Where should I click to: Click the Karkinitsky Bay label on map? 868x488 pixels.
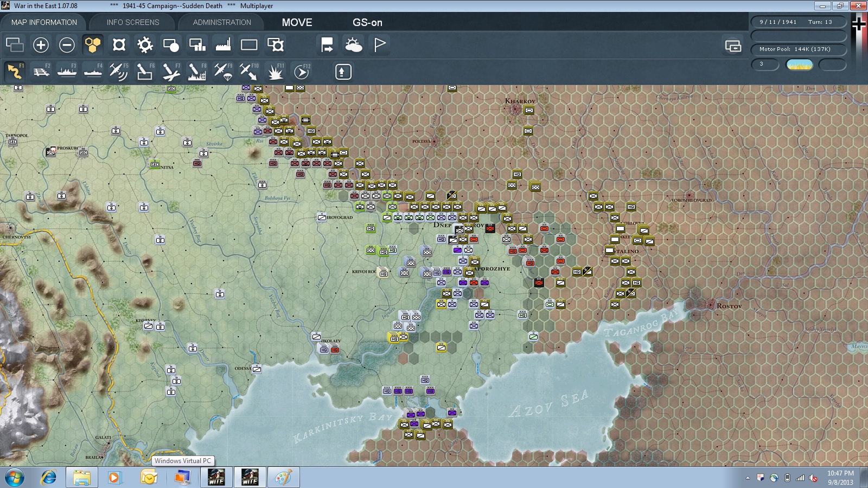point(342,428)
